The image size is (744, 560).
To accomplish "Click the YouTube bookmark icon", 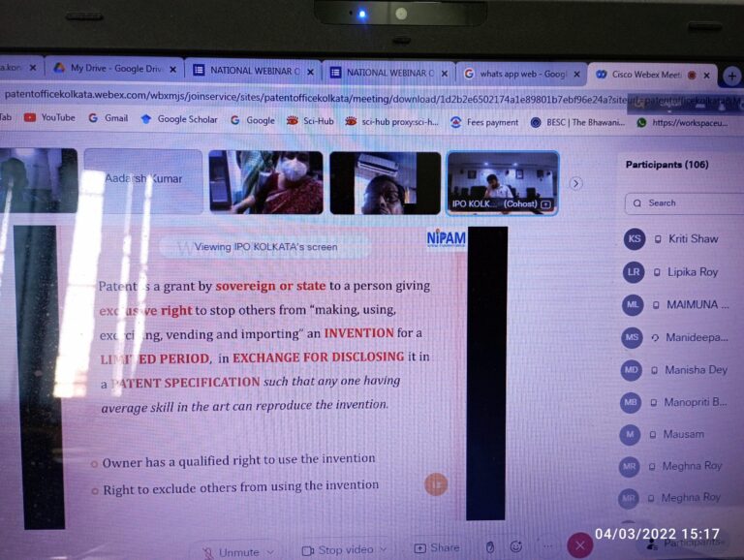I will [31, 118].
